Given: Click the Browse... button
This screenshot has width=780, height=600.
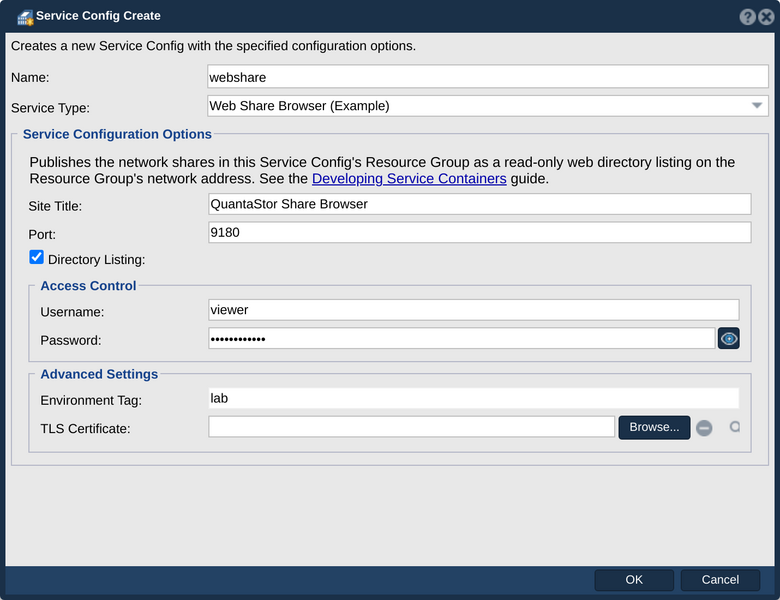Looking at the screenshot, I should 654,427.
